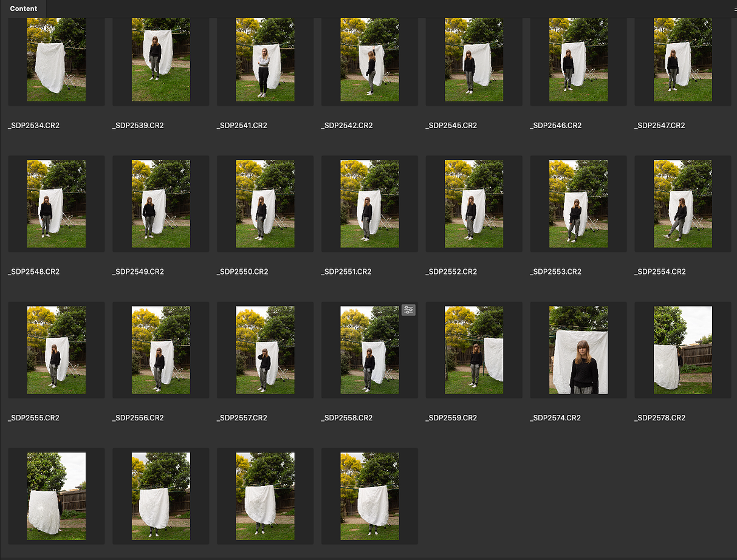Click the filename label _SDP2548.CR2
Screen dimensions: 737x560
click(33, 271)
